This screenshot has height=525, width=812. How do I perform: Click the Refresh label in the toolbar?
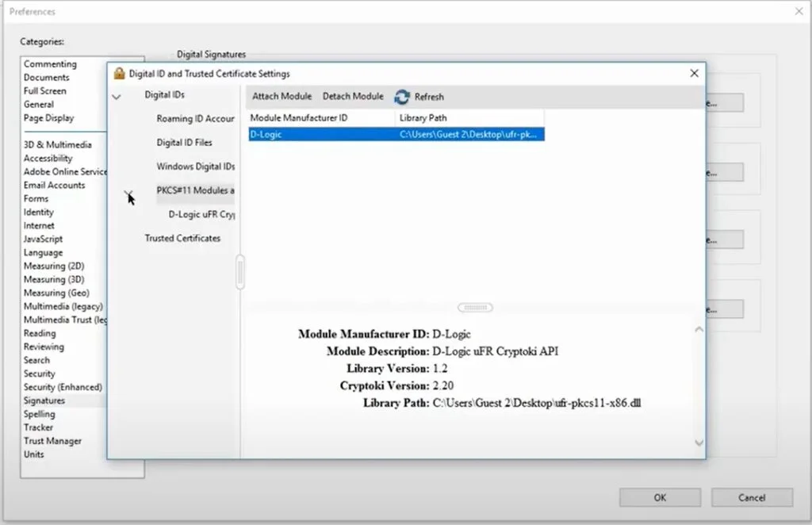click(x=429, y=97)
